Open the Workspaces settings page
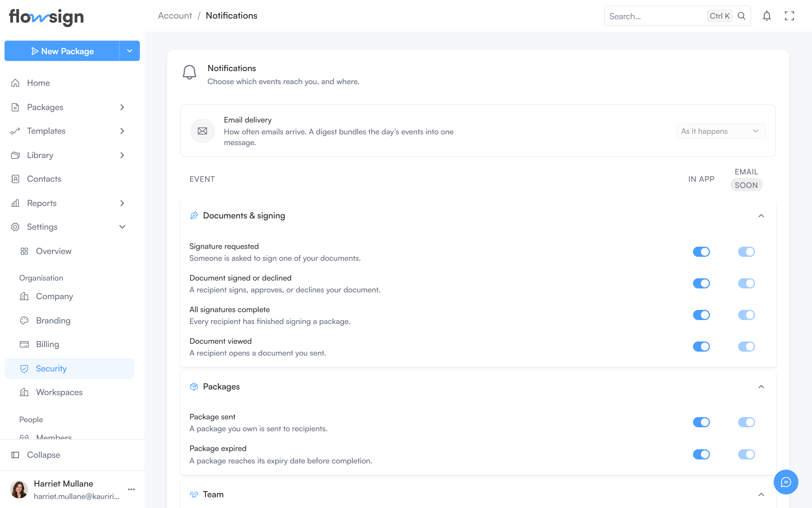This screenshot has height=508, width=812. point(69,392)
